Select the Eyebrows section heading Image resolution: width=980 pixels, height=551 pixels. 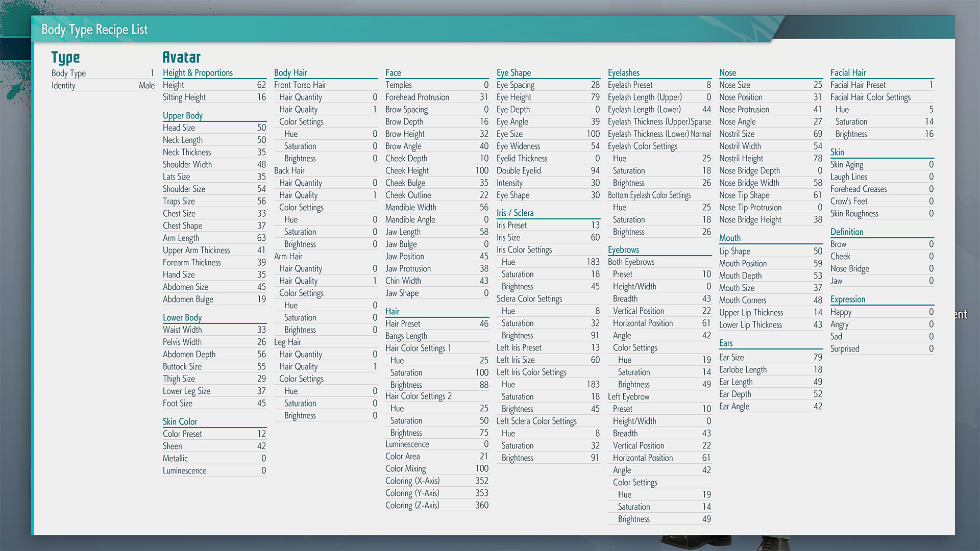point(623,249)
